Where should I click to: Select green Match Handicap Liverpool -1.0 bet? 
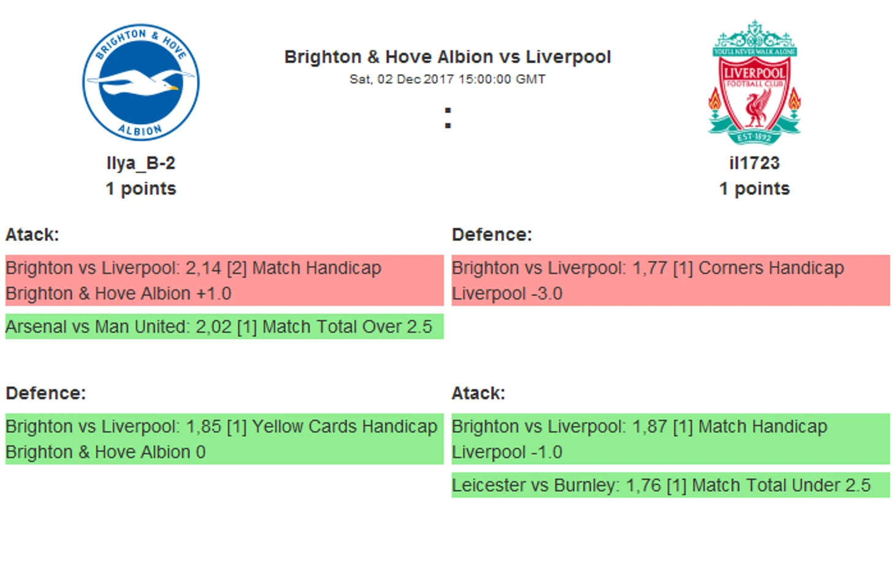[x=670, y=439]
